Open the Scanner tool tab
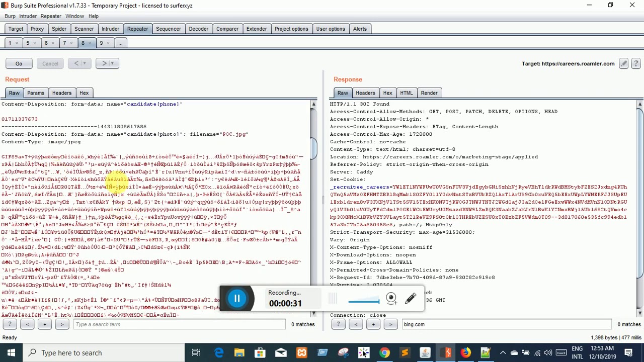Image resolution: width=644 pixels, height=362 pixels. pyautogui.click(x=84, y=29)
